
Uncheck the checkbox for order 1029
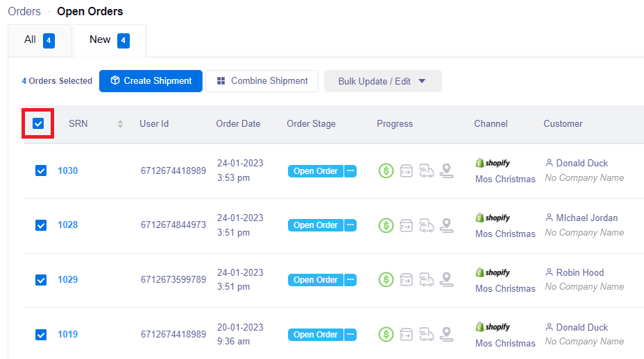(x=41, y=279)
